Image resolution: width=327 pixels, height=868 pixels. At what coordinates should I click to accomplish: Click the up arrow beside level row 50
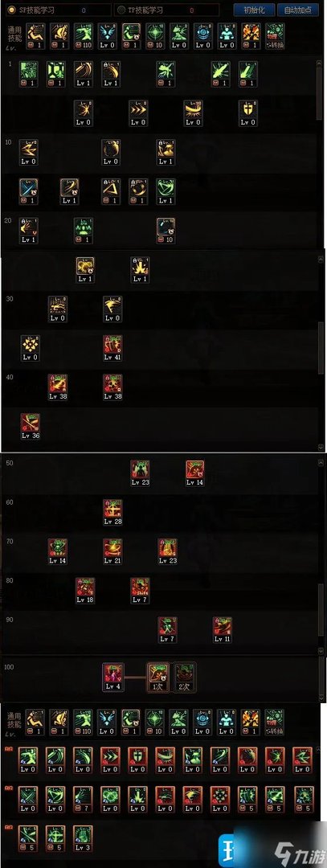(x=321, y=462)
